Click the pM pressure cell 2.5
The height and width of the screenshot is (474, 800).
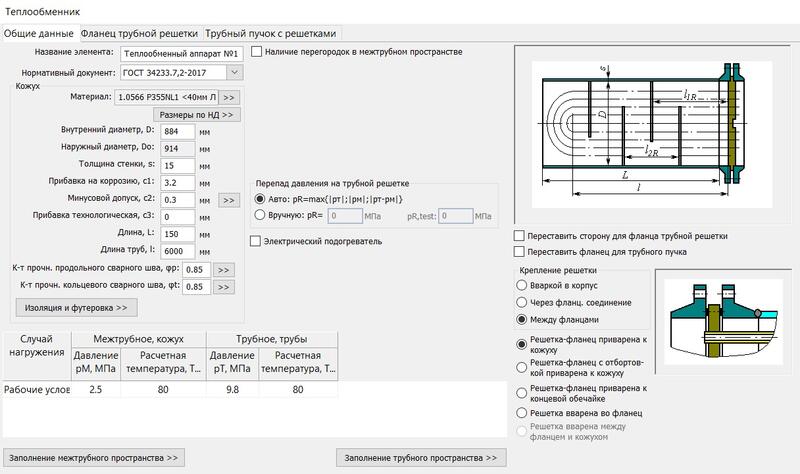(x=95, y=389)
